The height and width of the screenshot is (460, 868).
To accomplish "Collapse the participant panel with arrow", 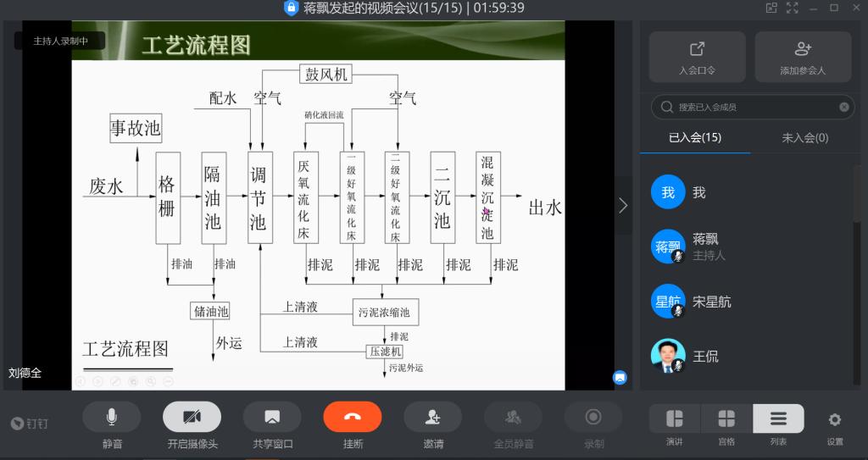I will point(623,205).
